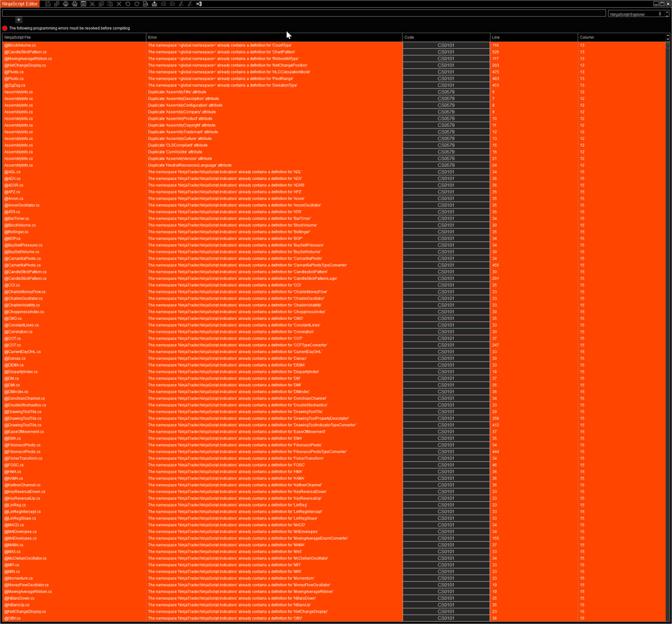Select the @Momentum.cs file entry
Screen dimensions: 672x624
(x=18, y=578)
